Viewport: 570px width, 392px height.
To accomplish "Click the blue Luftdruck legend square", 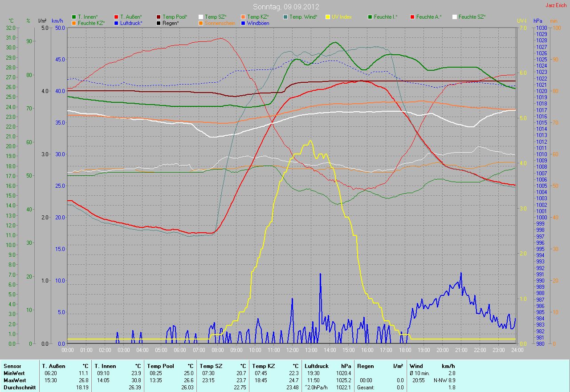I will click(116, 23).
